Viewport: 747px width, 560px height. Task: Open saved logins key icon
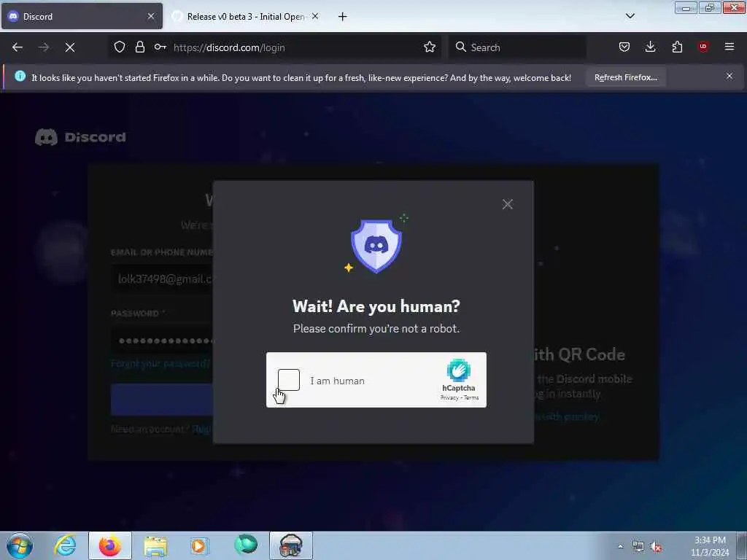pos(160,47)
